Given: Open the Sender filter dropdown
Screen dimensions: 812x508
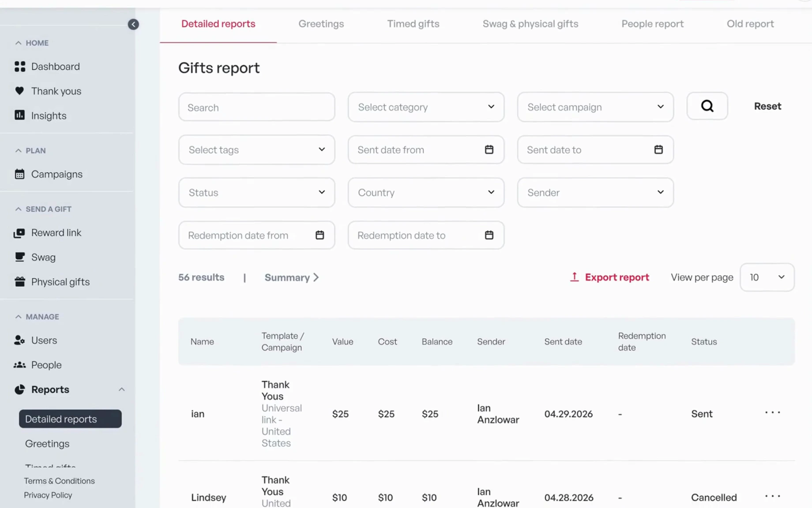Looking at the screenshot, I should tap(595, 193).
